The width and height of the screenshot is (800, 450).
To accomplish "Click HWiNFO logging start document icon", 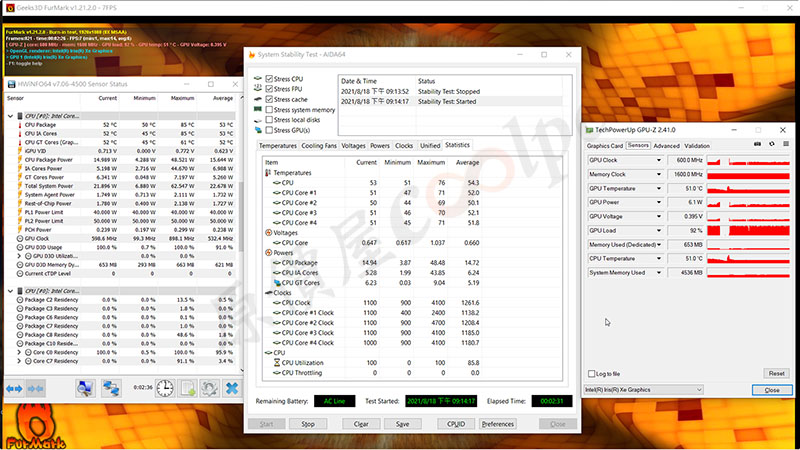I will pyautogui.click(x=188, y=388).
